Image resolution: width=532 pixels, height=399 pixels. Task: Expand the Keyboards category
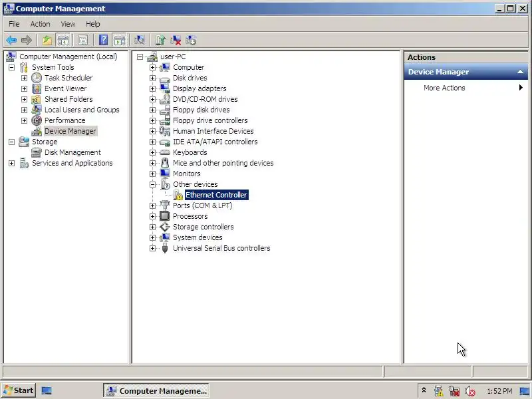click(152, 153)
